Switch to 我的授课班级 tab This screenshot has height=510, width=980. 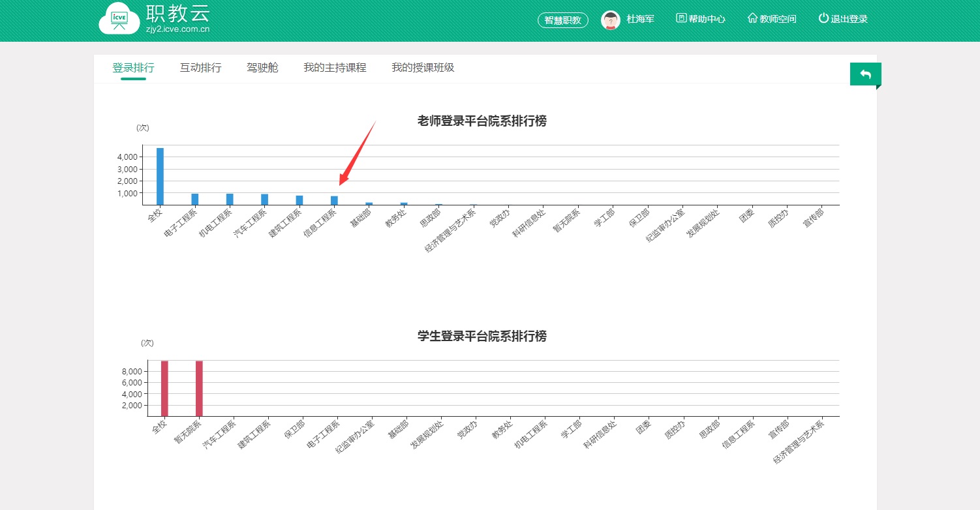point(423,68)
